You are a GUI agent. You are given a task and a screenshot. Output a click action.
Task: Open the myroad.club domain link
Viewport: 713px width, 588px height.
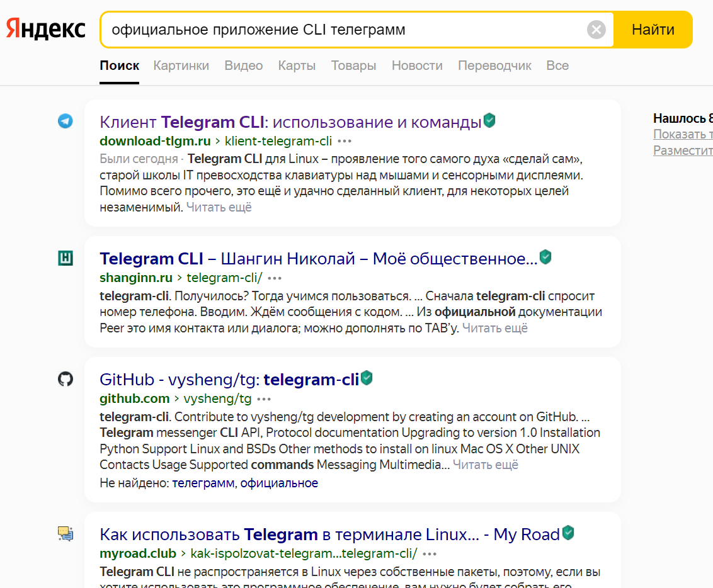138,553
